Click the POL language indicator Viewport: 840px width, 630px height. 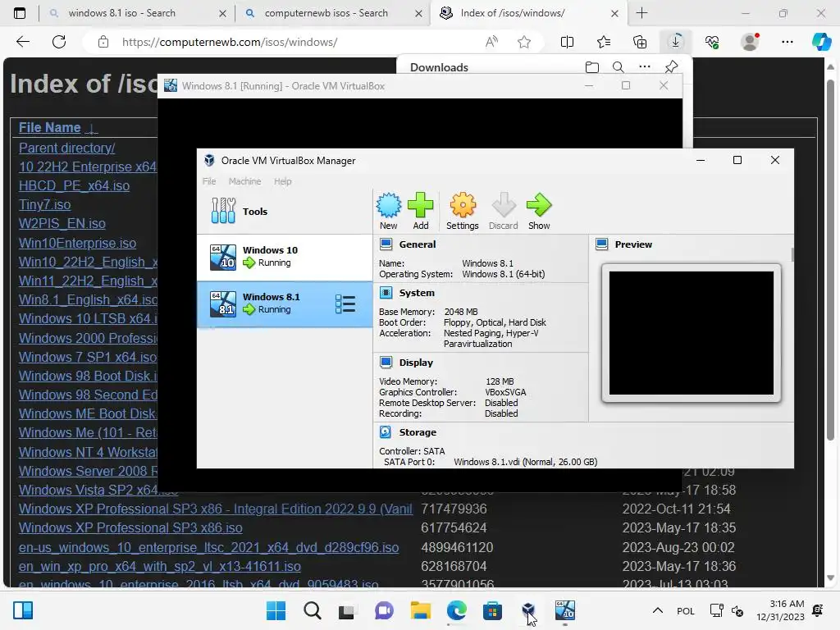[685, 610]
